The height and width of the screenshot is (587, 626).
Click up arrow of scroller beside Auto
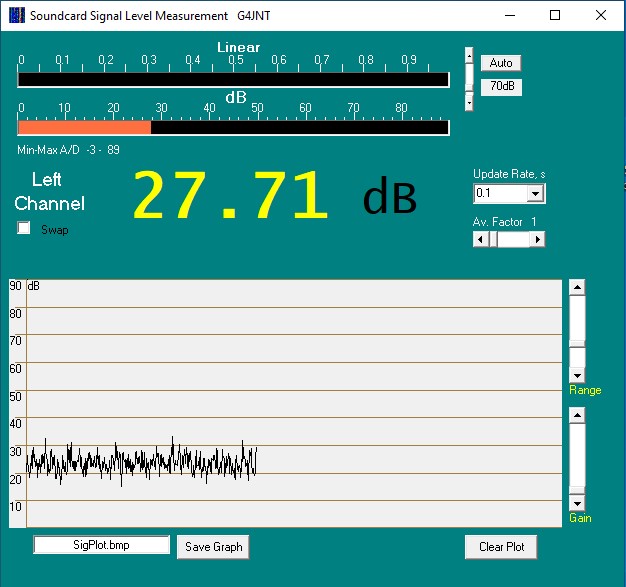pos(469,54)
